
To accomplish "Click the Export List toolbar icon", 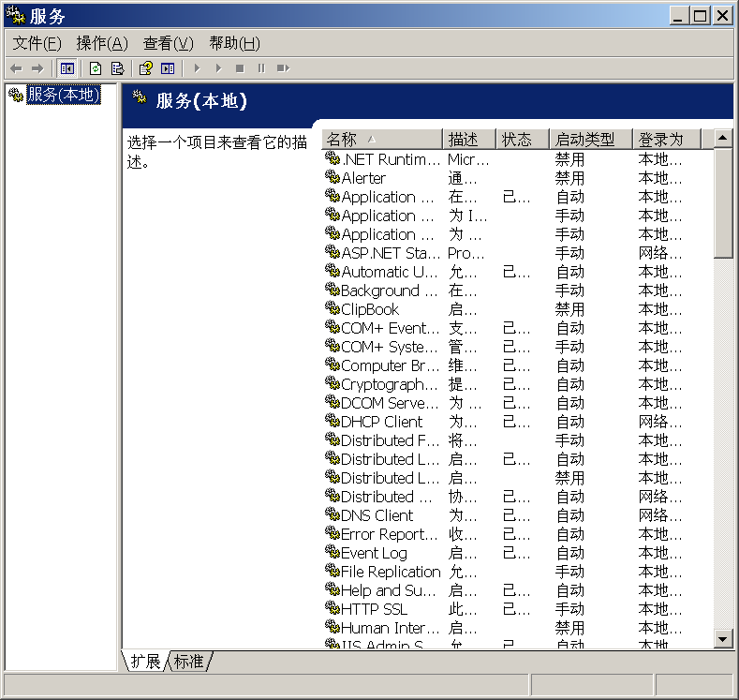I will point(117,68).
